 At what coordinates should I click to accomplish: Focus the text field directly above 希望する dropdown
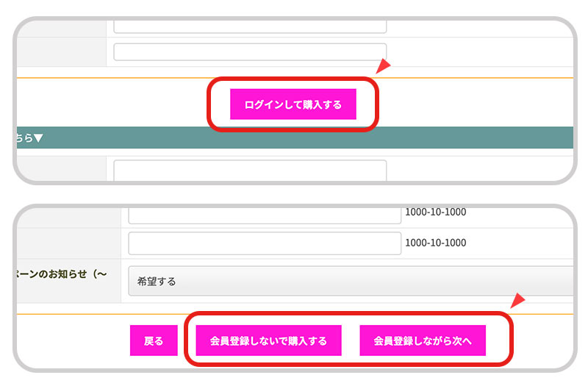tap(265, 243)
